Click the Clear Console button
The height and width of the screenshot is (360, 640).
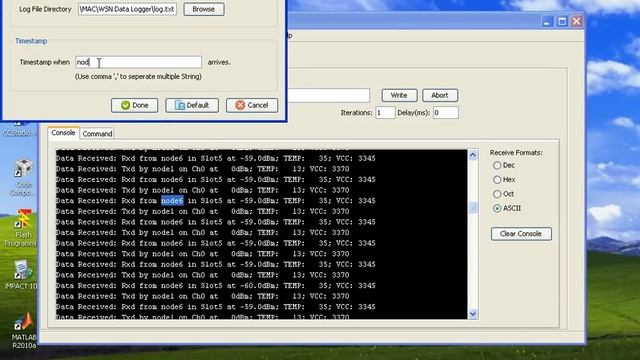click(521, 234)
